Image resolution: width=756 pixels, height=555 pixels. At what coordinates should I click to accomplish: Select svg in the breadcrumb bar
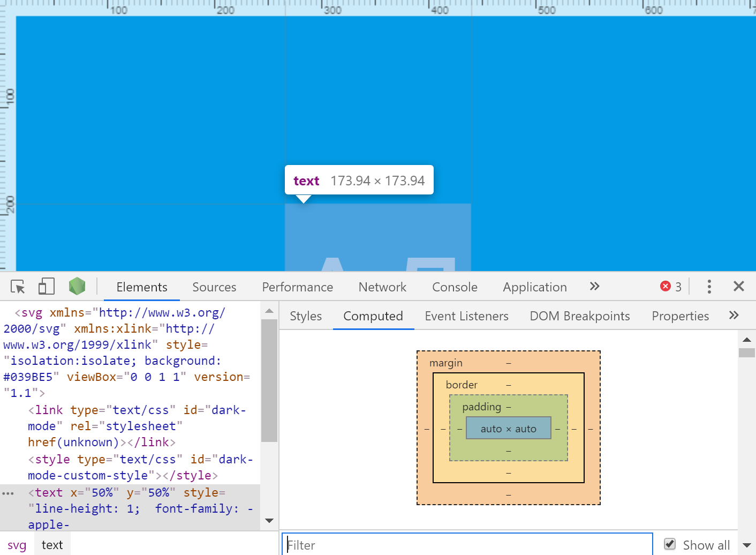tap(17, 544)
